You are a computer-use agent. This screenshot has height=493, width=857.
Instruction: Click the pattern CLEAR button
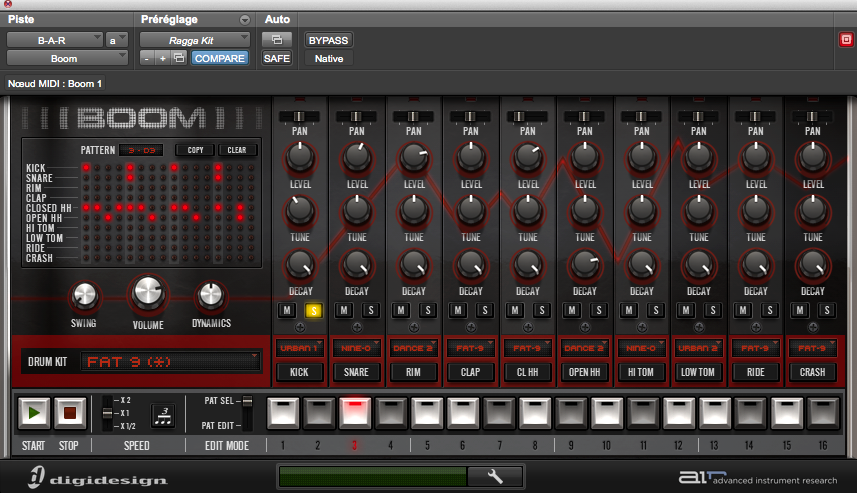point(237,150)
